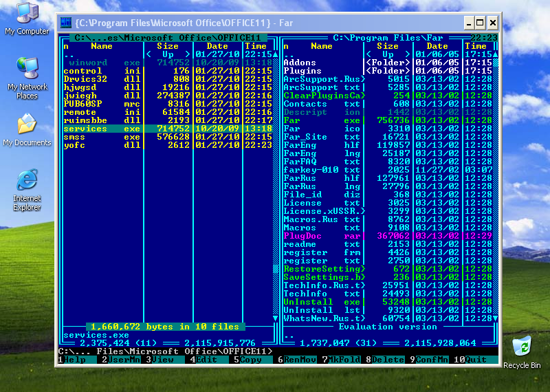Image resolution: width=550 pixels, height=392 pixels.
Task: Go up via right panel '..' entry
Action: pos(388,54)
